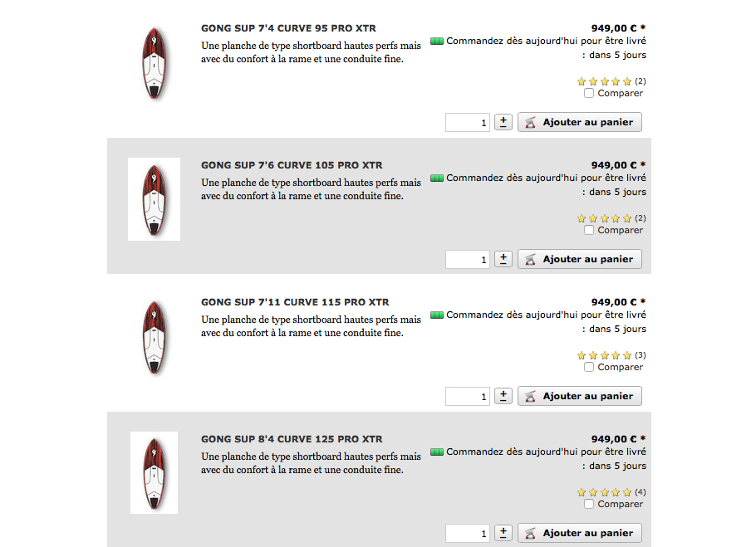Check Comparer for the 7'4 Curve 95 board
This screenshot has width=756, height=547.
589,94
